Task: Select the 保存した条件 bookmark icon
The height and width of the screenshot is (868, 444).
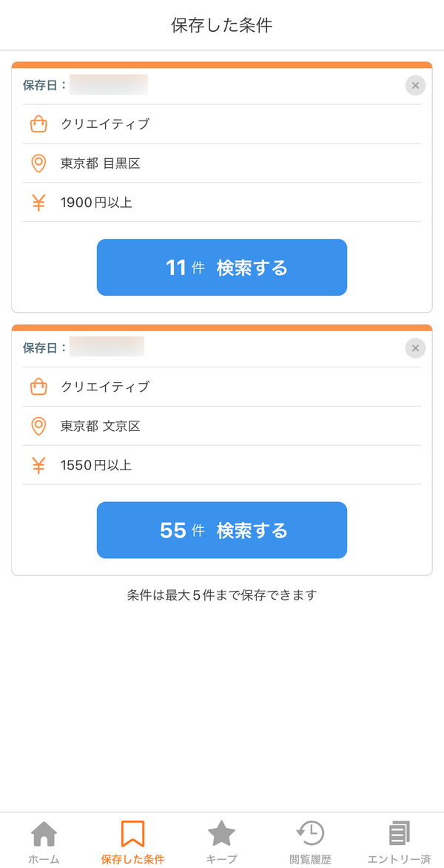Action: tap(132, 834)
